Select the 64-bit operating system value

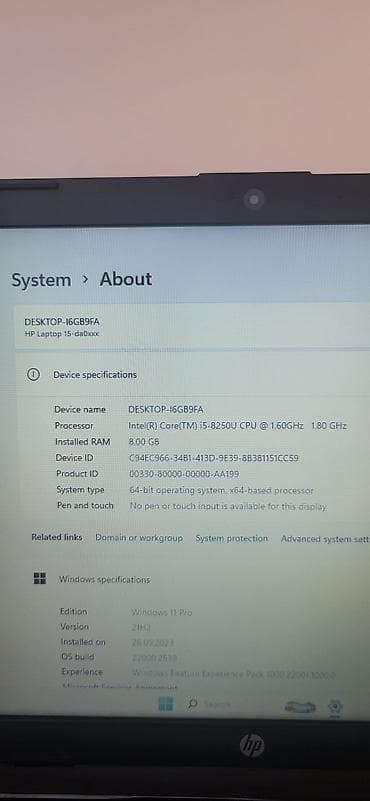coord(221,490)
